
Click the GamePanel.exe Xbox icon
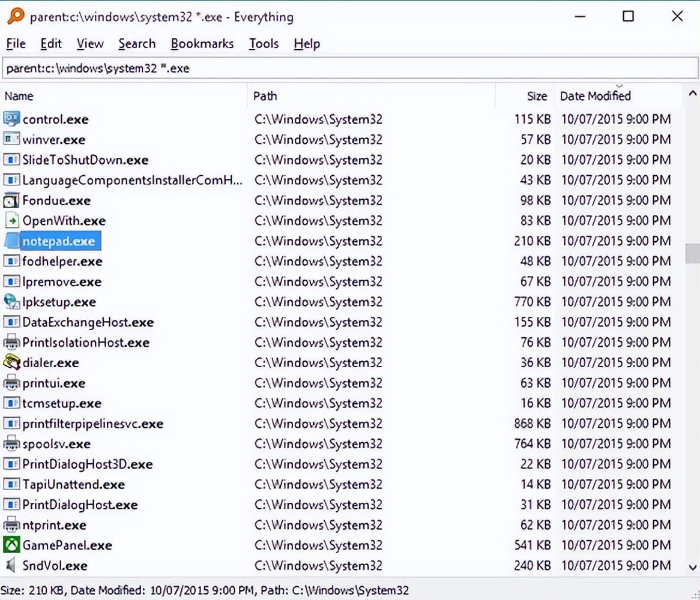tap(11, 545)
